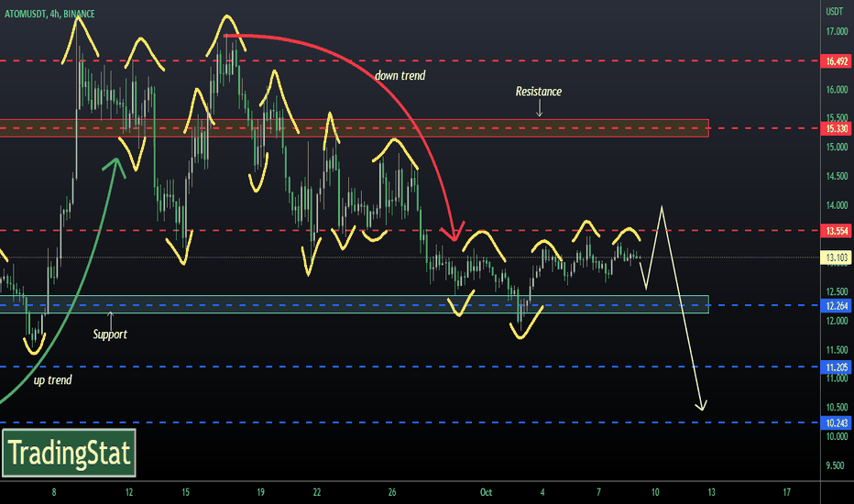Viewport: 854px width, 504px height.
Task: Select the blue 11.205 price label
Action: [836, 367]
